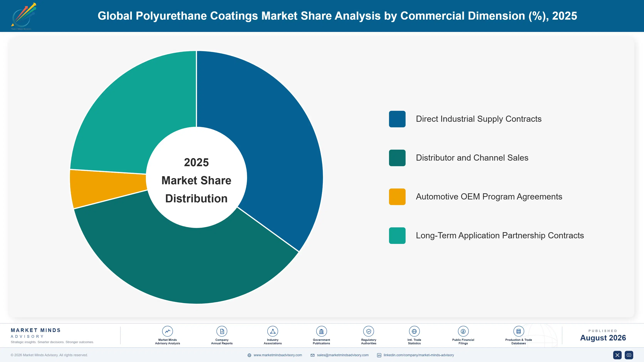The width and height of the screenshot is (644, 362).
Task: Click the dark teal Distributor and Channel Sales swatch
Action: (397, 158)
